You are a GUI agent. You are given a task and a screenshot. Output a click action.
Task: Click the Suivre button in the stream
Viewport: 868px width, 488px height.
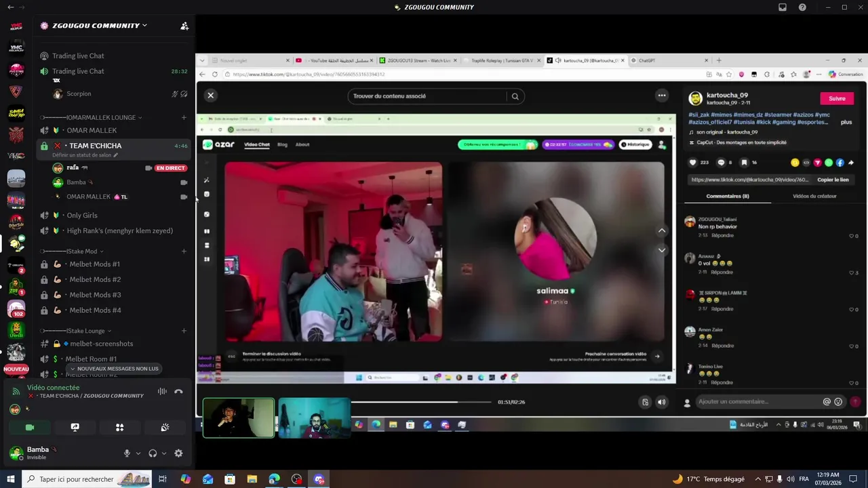tap(837, 98)
